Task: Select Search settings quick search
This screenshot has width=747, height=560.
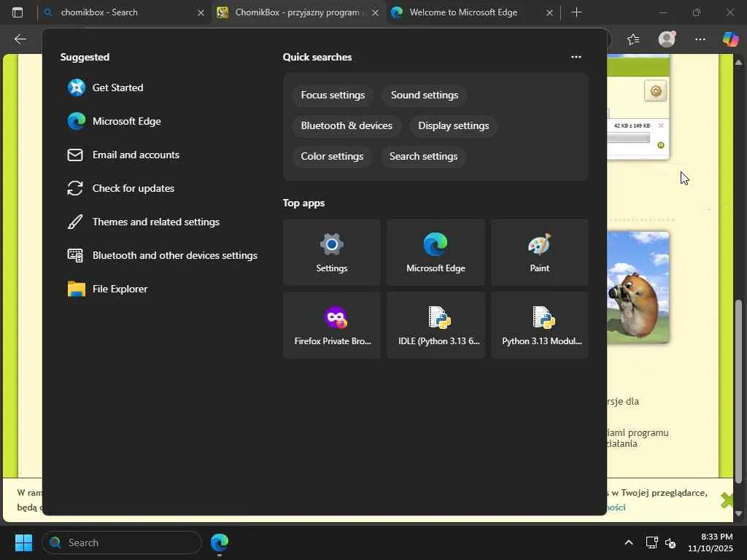Action: (424, 156)
